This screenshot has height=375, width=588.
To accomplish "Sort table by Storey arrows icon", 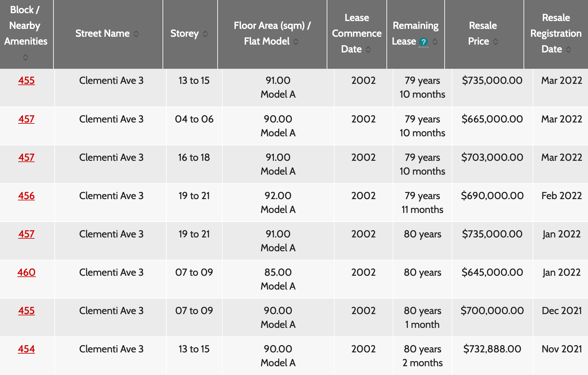I will click(205, 34).
